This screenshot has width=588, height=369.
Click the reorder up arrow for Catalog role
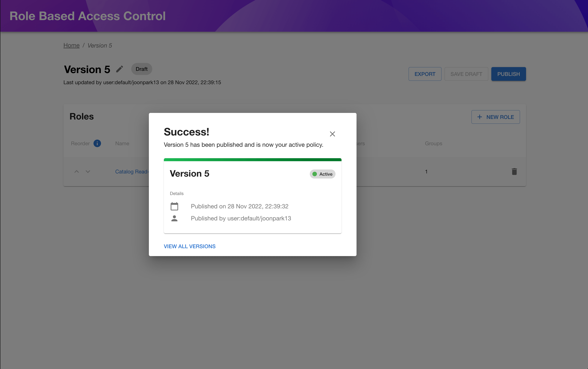pyautogui.click(x=77, y=171)
